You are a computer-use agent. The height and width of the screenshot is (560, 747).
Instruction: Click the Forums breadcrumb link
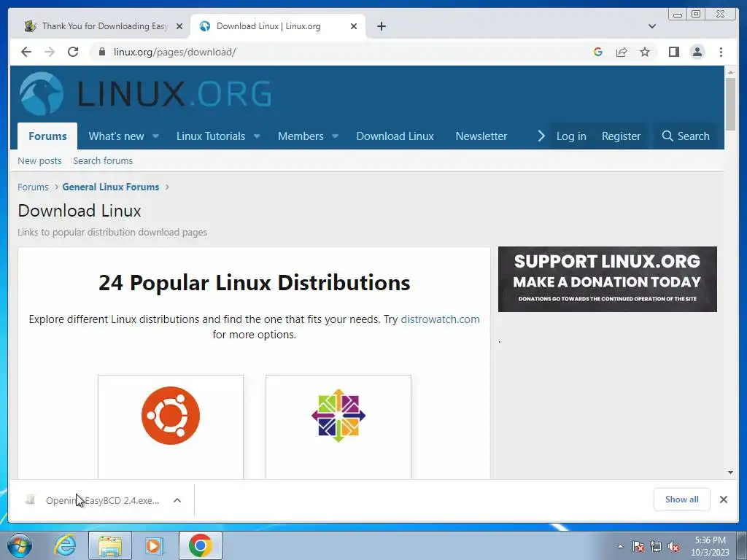coord(33,187)
